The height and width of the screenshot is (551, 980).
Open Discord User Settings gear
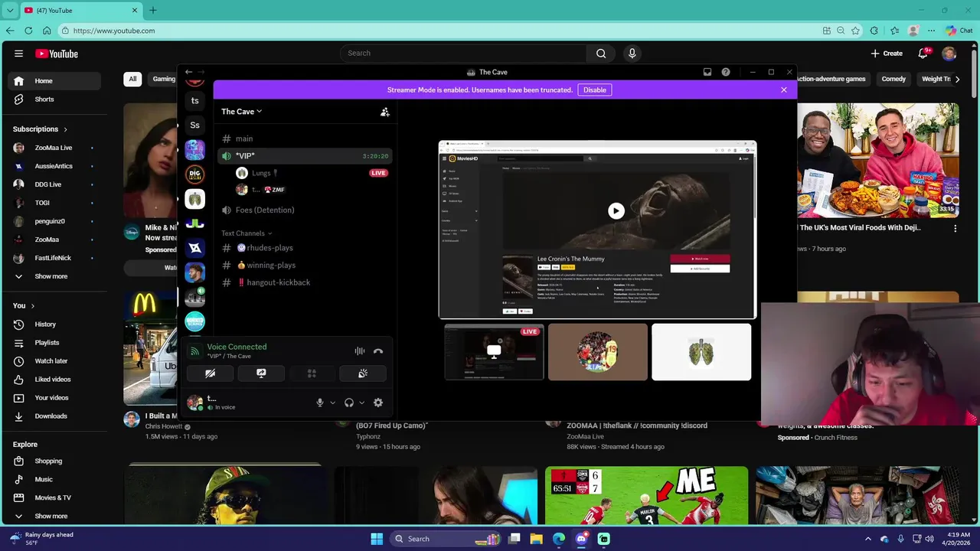[x=377, y=403]
